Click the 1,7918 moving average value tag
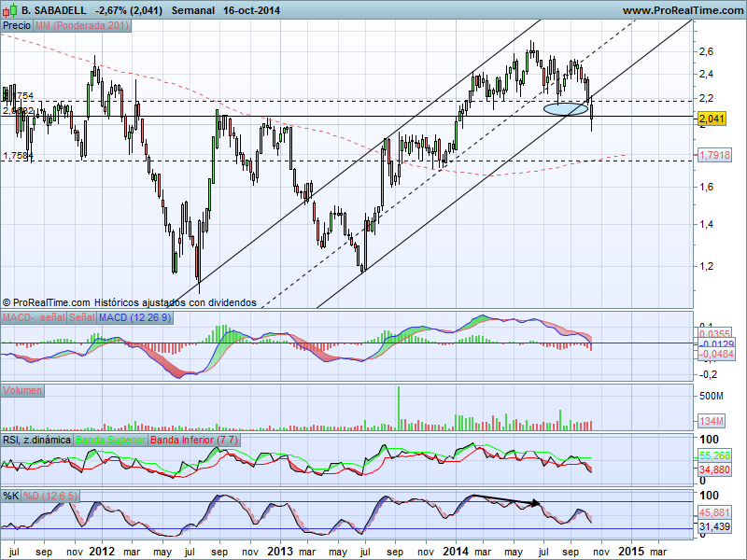This screenshot has height=560, width=747. [x=714, y=155]
